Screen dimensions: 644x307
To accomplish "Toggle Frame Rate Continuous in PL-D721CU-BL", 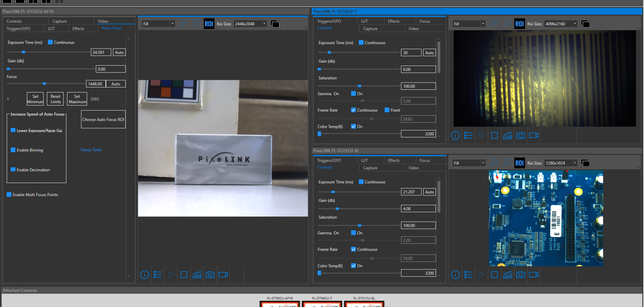I will [353, 249].
